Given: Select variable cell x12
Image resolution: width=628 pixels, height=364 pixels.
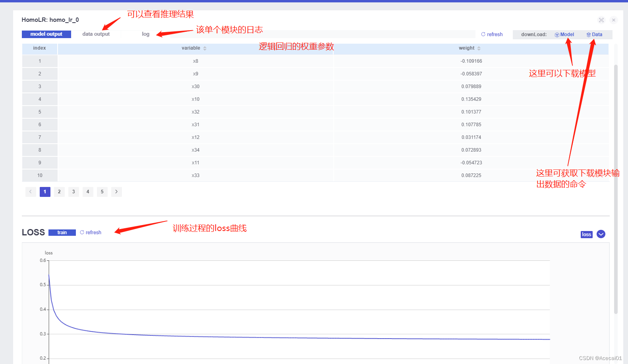Looking at the screenshot, I should 195,137.
